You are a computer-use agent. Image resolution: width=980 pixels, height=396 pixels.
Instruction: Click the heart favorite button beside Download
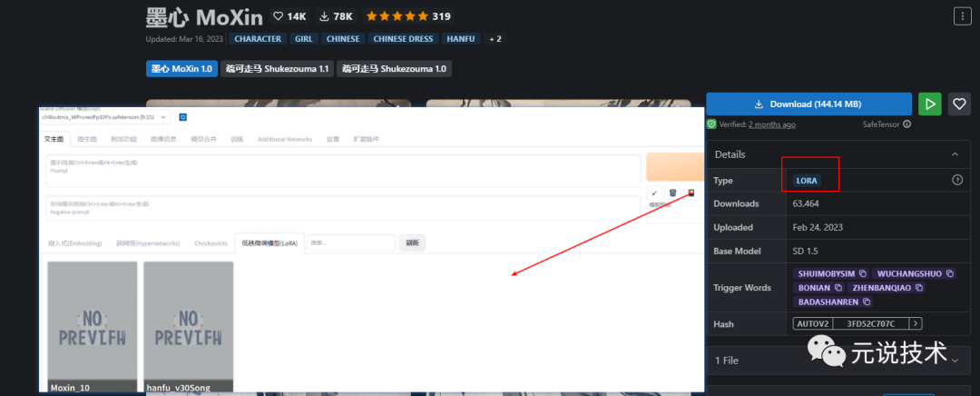[959, 104]
